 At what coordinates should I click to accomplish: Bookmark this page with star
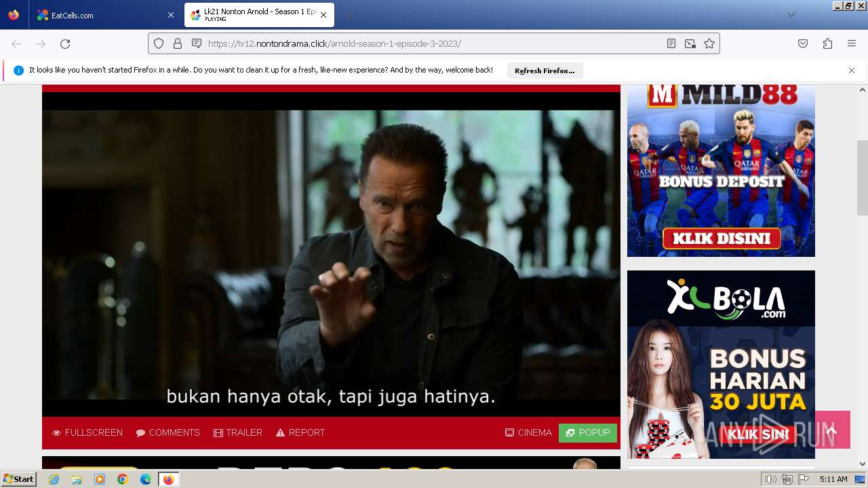(x=709, y=43)
